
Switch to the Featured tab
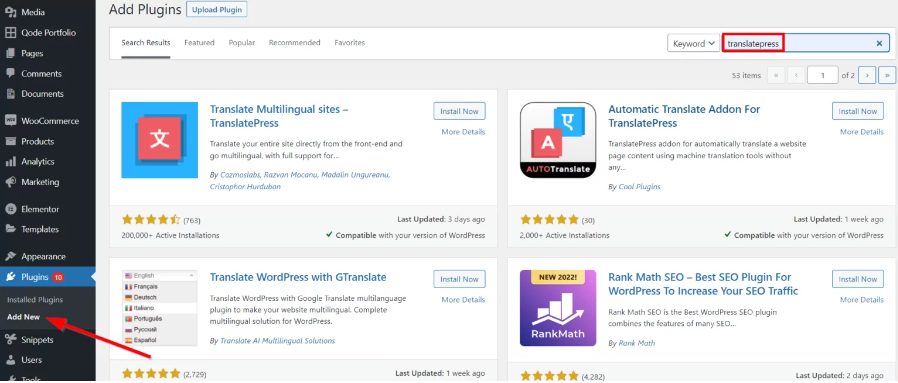199,43
